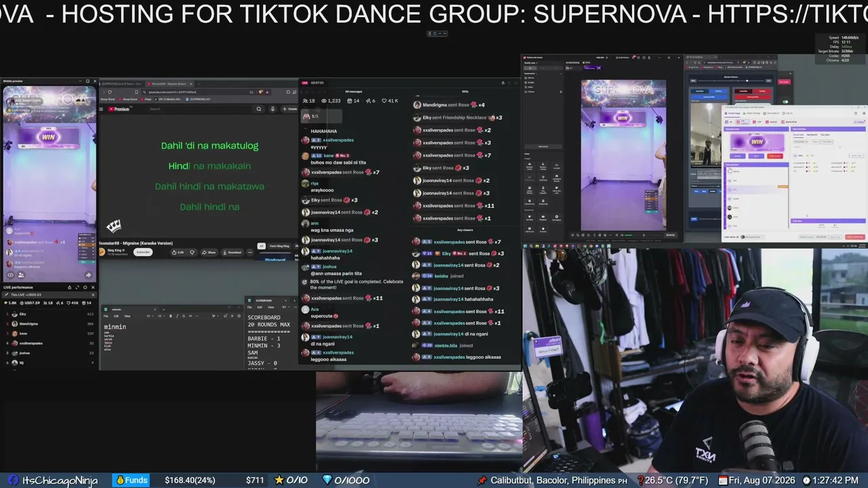
Task: Click the purple Start button
Action: [757, 156]
